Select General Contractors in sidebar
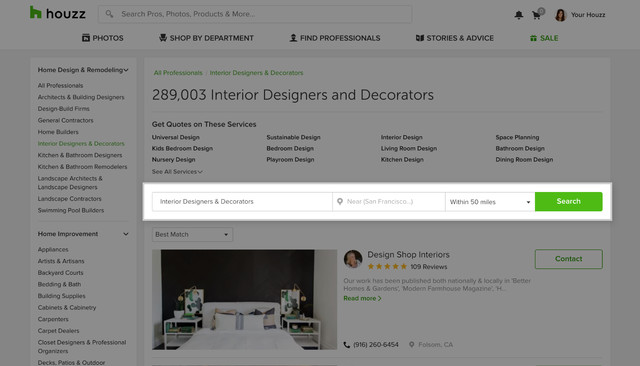This screenshot has width=640, height=366. coord(65,120)
